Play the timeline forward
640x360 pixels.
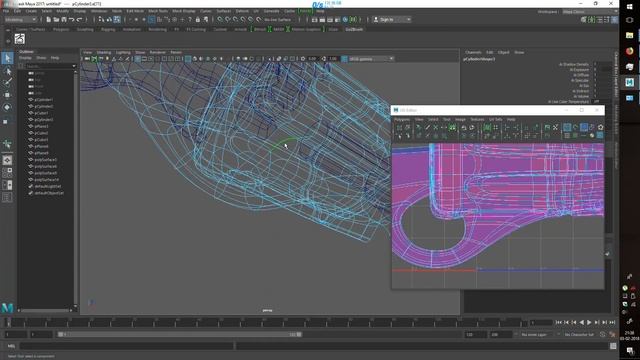(x=589, y=322)
